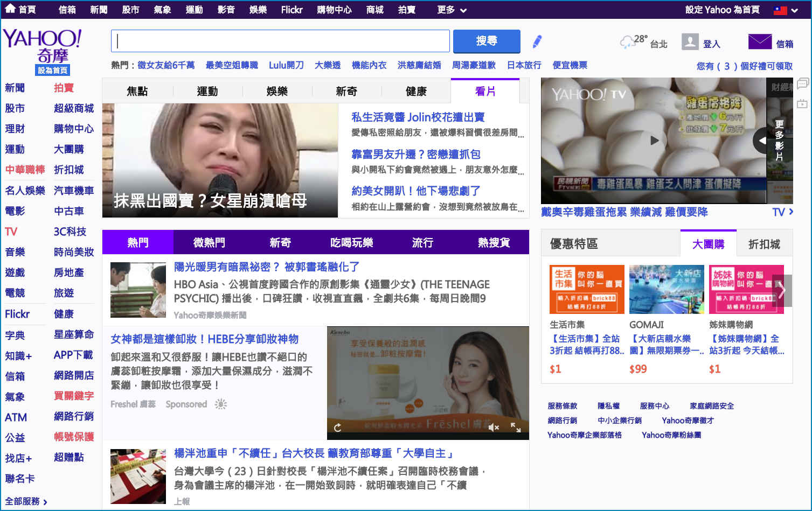Screen dimensions: 812x511
Task: Click the home icon in top bar
Action: click(10, 9)
